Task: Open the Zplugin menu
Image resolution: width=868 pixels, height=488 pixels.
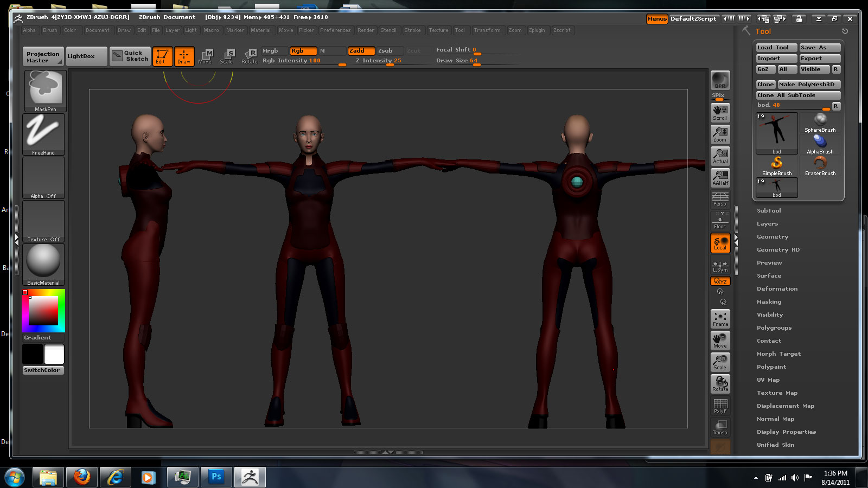Action: [x=537, y=30]
